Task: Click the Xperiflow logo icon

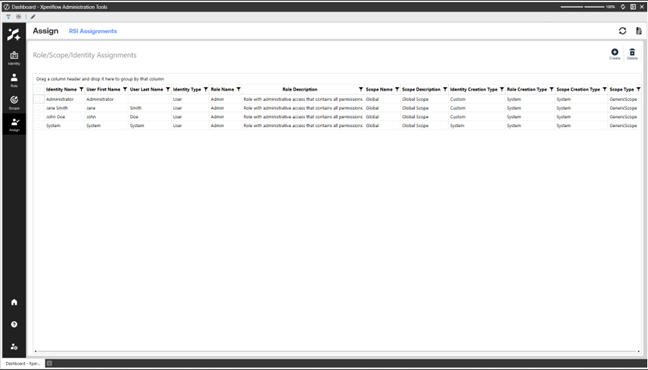Action: tap(14, 34)
